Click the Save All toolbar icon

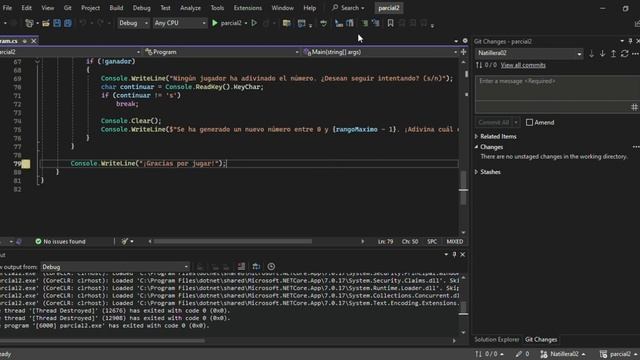point(68,23)
